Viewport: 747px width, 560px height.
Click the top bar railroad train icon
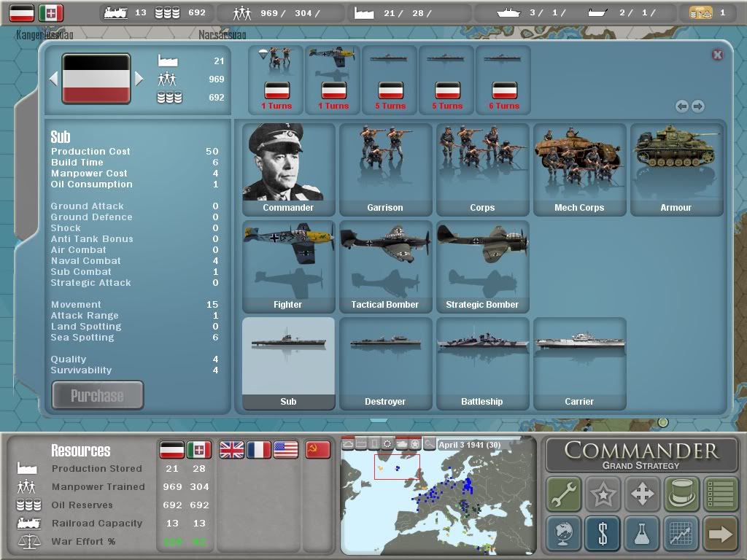point(116,13)
